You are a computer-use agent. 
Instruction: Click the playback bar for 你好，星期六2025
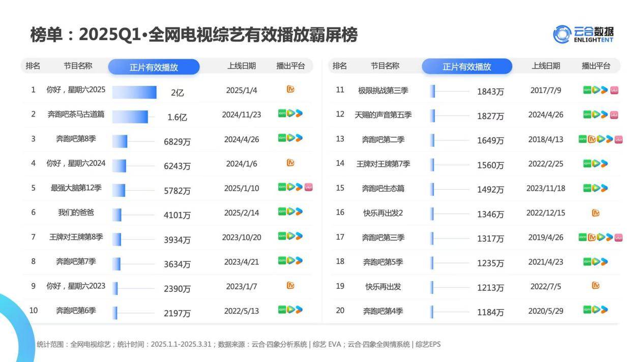(x=134, y=92)
